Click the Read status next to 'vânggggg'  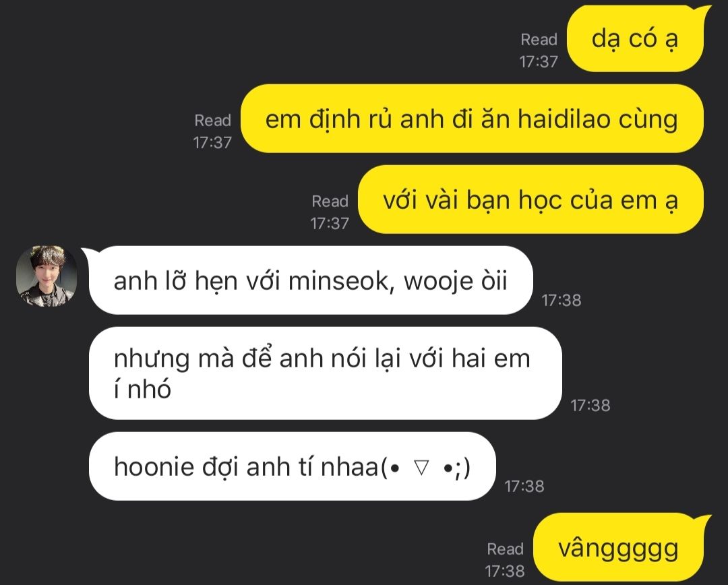[505, 549]
